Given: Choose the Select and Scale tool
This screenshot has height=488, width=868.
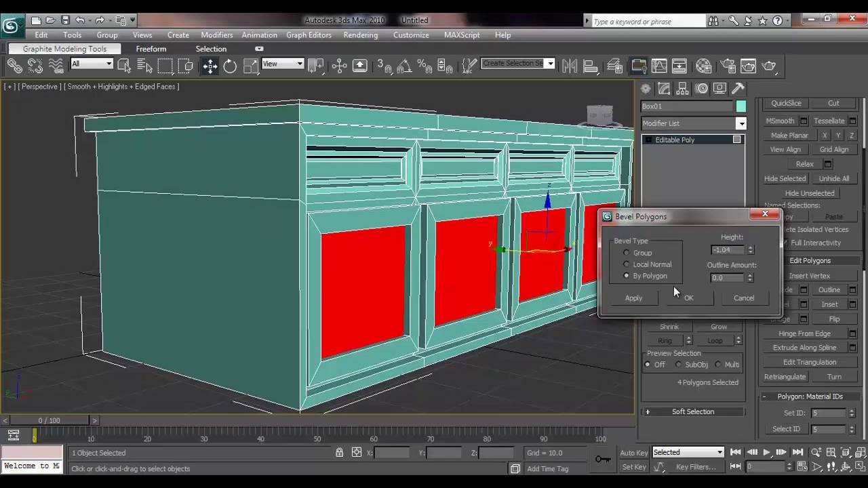Looking at the screenshot, I should click(x=250, y=66).
